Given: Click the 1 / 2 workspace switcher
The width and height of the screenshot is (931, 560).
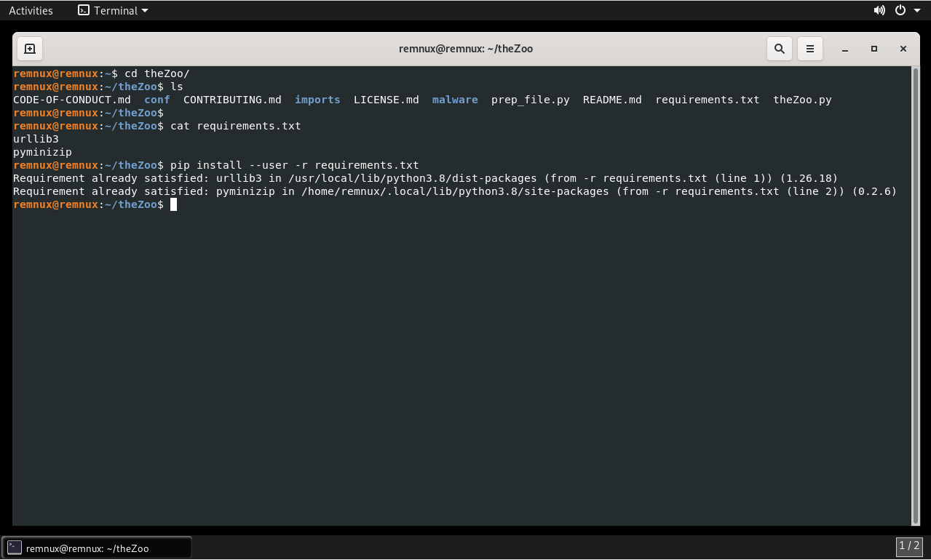Looking at the screenshot, I should (909, 545).
